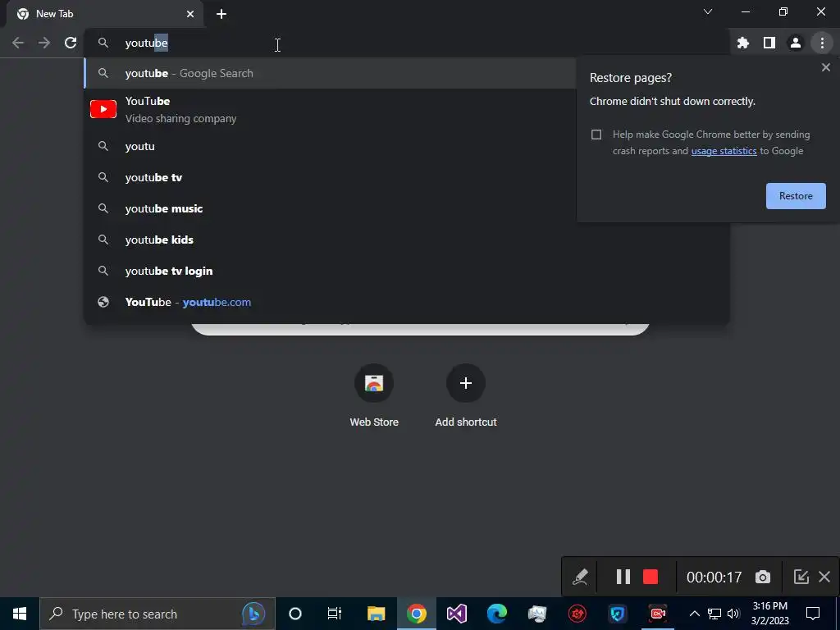Go forward with the forward arrow
The image size is (840, 630).
(x=44, y=43)
